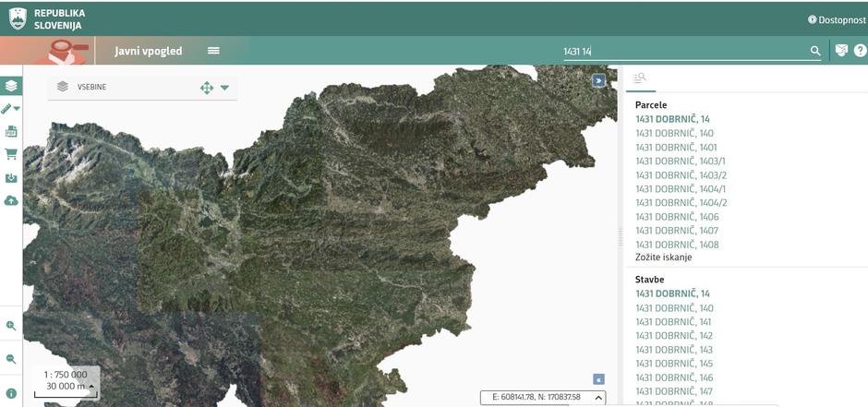Click the move arrows icon in Vsebine panel

pyautogui.click(x=206, y=88)
